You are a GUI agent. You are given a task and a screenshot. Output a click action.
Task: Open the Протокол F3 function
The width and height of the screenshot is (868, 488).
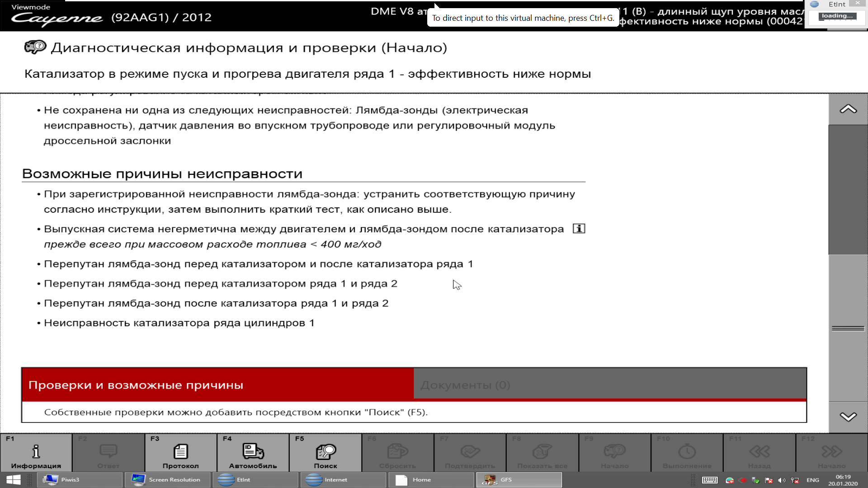tap(181, 452)
